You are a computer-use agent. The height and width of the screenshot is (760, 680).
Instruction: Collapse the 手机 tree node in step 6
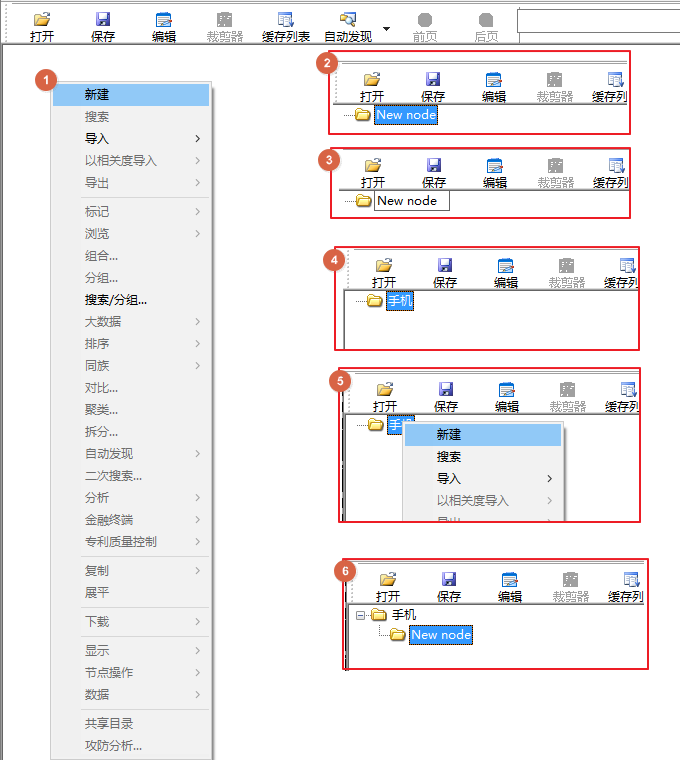361,615
